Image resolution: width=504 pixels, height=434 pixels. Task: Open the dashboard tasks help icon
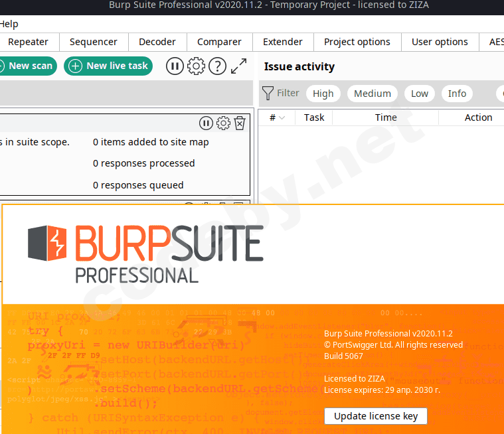tap(218, 66)
